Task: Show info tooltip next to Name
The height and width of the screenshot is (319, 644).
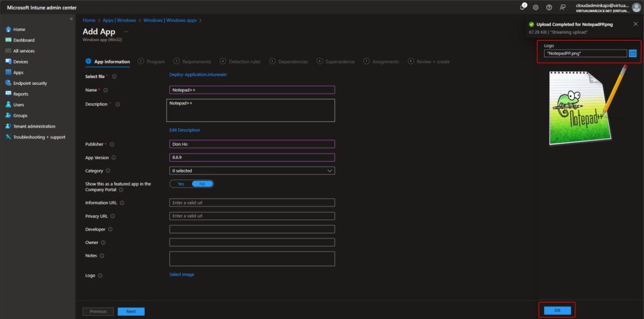Action: click(106, 90)
